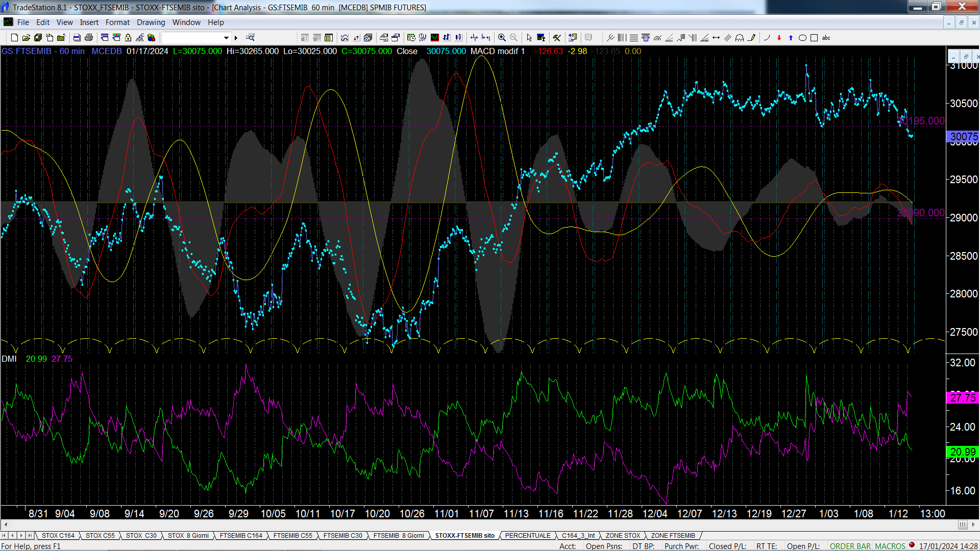Viewport: 980px width, 551px height.
Task: Select the rectangle drawing tool
Action: click(x=814, y=38)
